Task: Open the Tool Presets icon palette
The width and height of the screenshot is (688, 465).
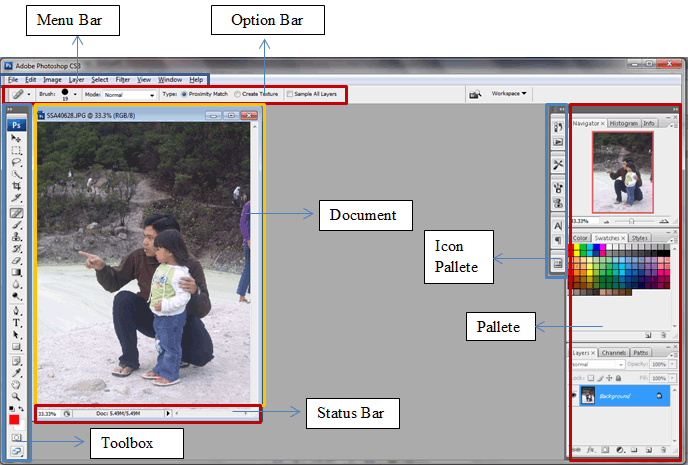Action: [558, 165]
